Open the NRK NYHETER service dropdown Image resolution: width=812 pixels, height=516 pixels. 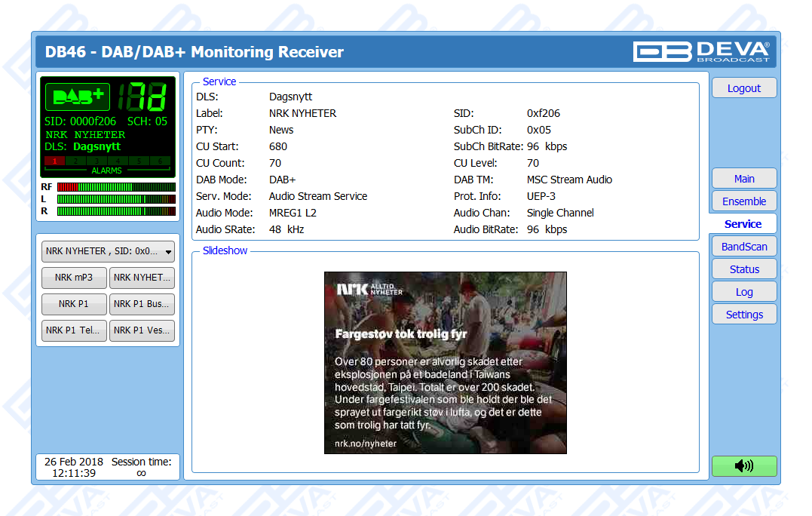pos(108,252)
